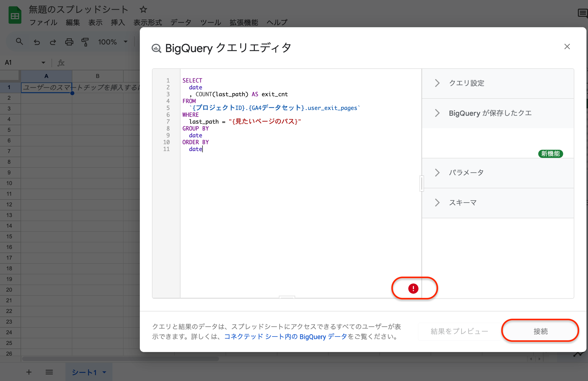Select cell A1 in the sheet
This screenshot has width=588, height=381.
(46, 87)
